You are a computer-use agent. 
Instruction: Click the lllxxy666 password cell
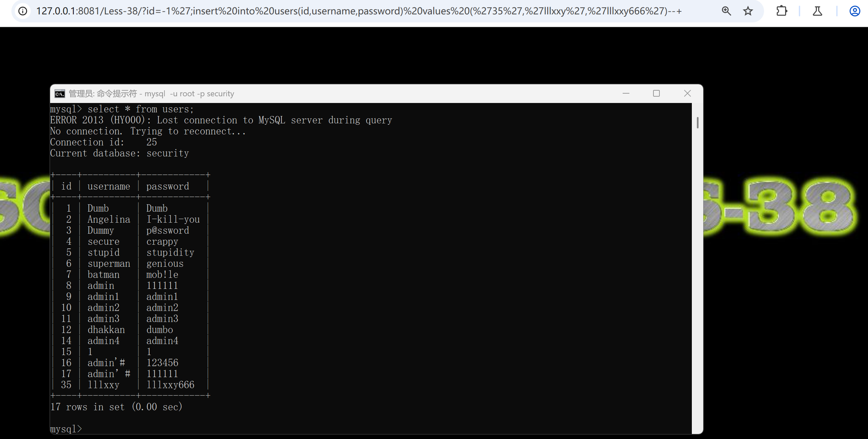pyautogui.click(x=170, y=385)
